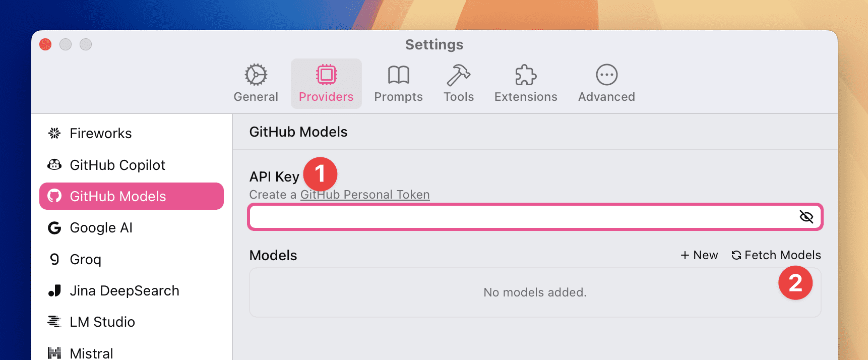
Task: Open the Advanced ellipsis icon
Action: [606, 75]
